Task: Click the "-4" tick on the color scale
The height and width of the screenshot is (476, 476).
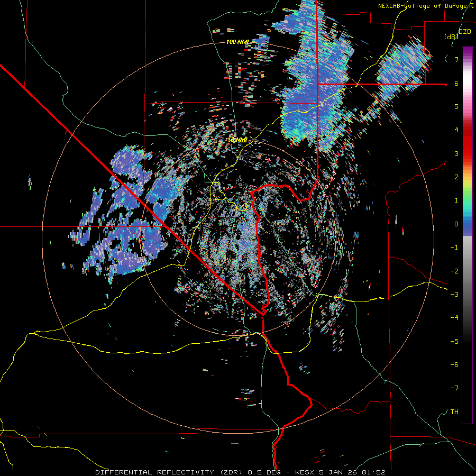Action: tap(454, 318)
